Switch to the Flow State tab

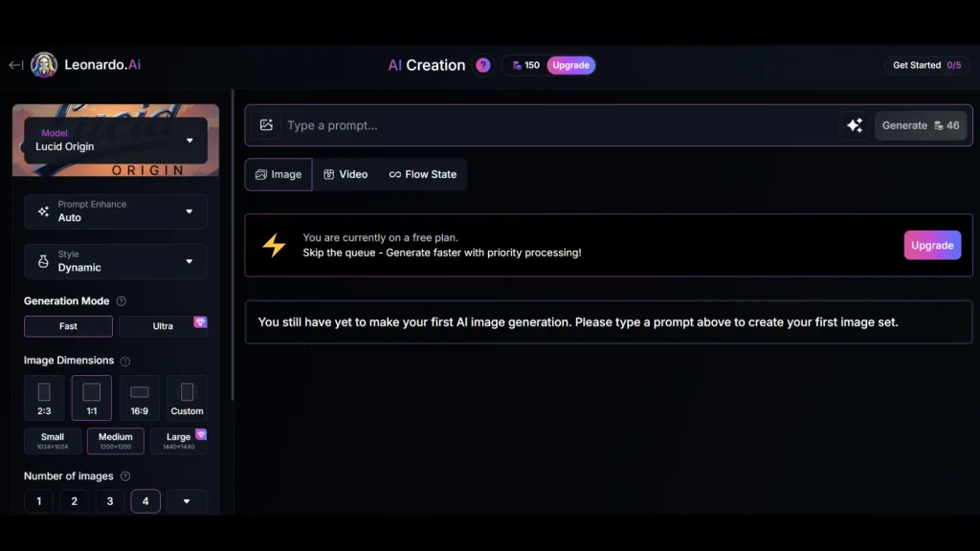click(423, 174)
